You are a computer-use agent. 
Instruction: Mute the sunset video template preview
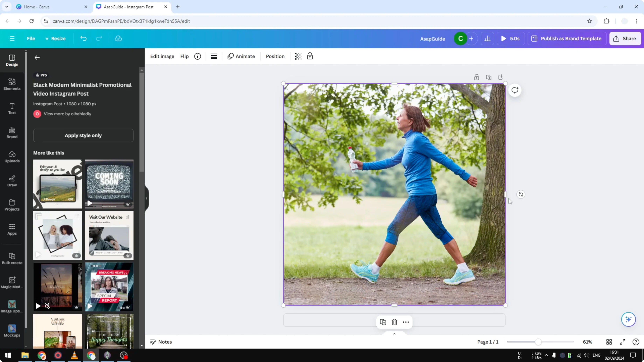pos(47,306)
